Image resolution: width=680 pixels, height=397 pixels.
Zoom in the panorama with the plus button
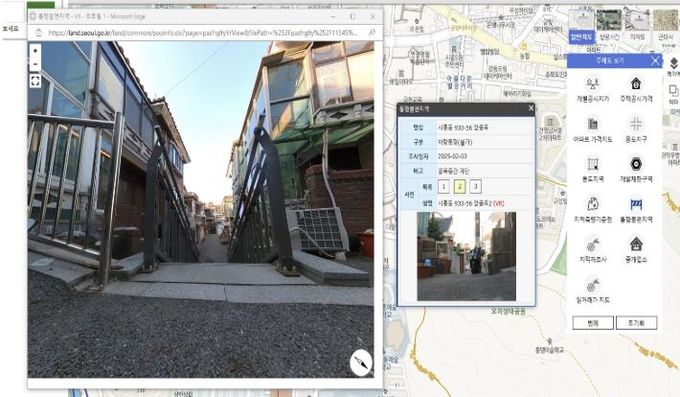coord(35,51)
